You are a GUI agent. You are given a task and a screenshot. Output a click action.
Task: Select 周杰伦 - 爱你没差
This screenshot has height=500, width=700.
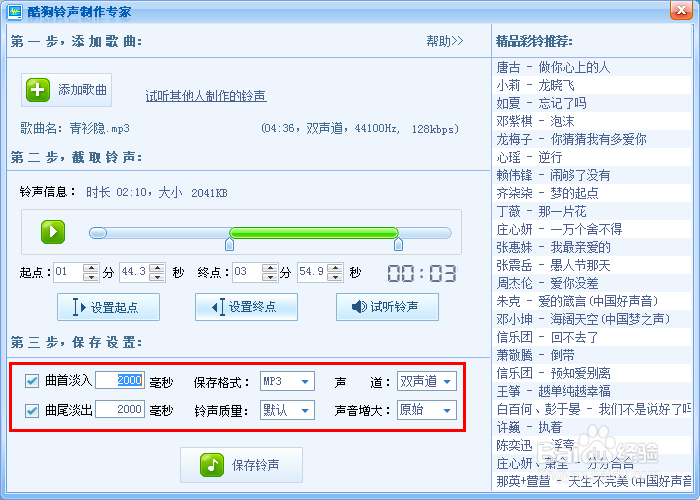pyautogui.click(x=592, y=283)
